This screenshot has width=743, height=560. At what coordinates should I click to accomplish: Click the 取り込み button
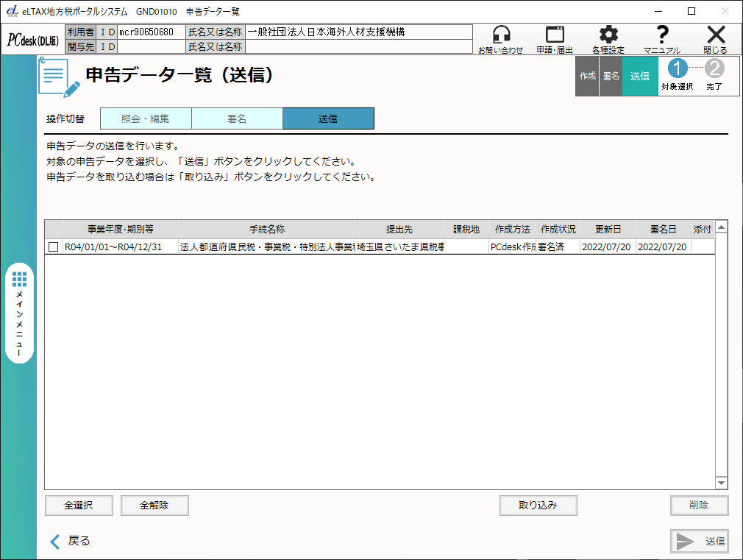[x=538, y=506]
